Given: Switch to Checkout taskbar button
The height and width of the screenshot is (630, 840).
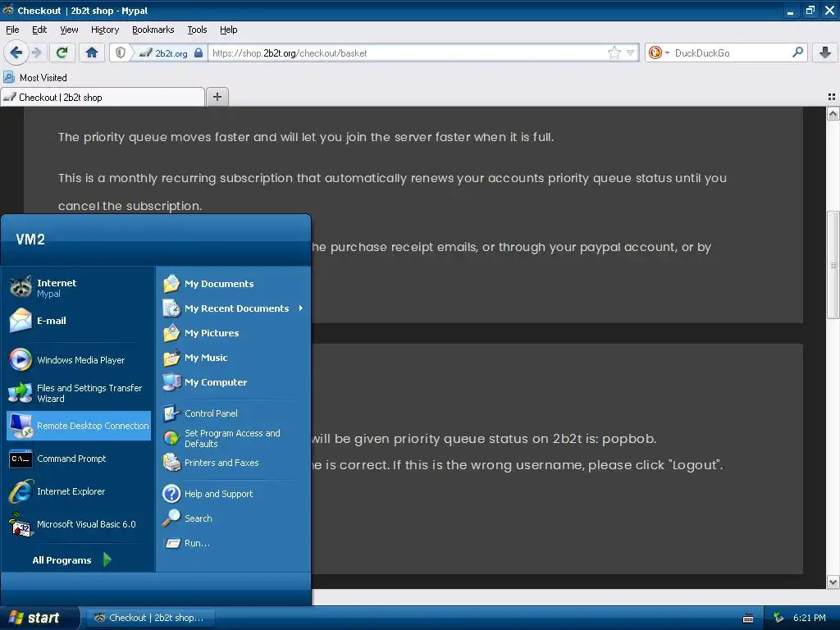Looking at the screenshot, I should click(150, 618).
